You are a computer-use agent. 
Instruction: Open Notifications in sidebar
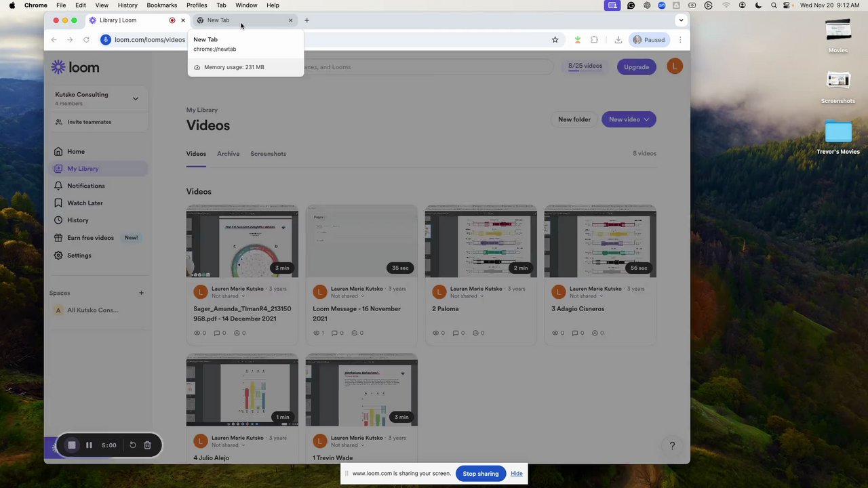(x=99, y=186)
